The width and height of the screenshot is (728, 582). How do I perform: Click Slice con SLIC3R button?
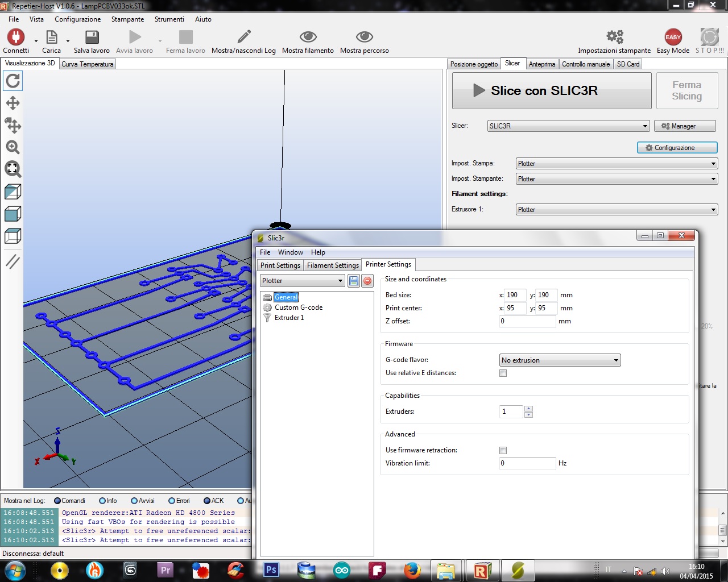[x=552, y=90]
